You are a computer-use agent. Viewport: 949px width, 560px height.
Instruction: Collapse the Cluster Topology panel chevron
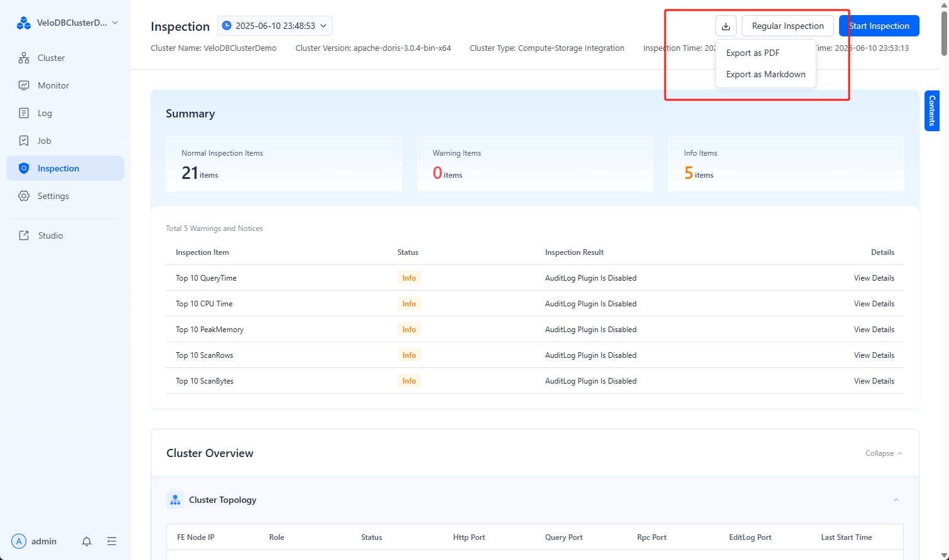point(896,500)
